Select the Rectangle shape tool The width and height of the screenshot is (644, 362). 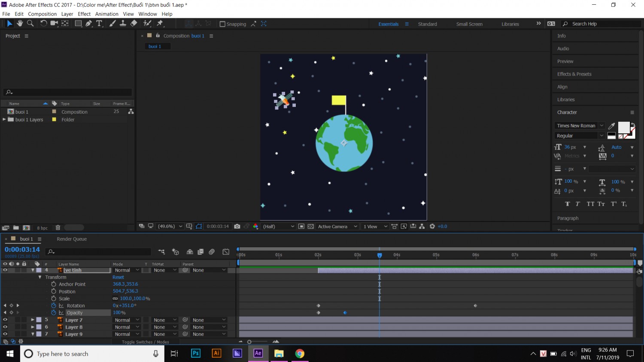pyautogui.click(x=78, y=24)
